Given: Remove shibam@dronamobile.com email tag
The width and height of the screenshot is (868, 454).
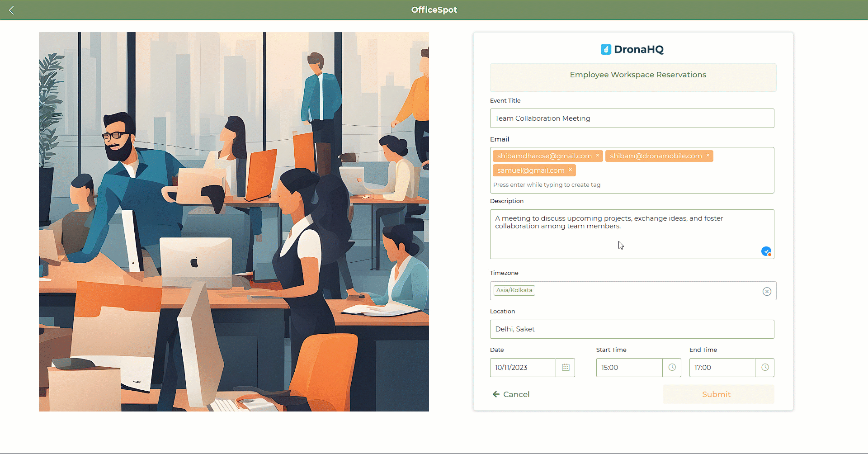Looking at the screenshot, I should (708, 156).
